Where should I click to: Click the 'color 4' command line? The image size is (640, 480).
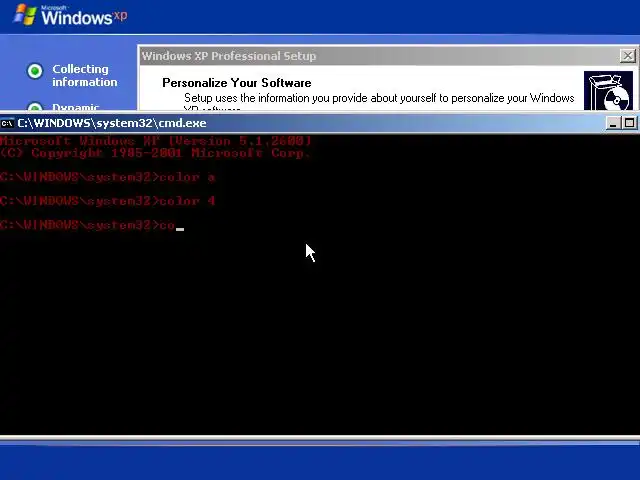point(108,201)
